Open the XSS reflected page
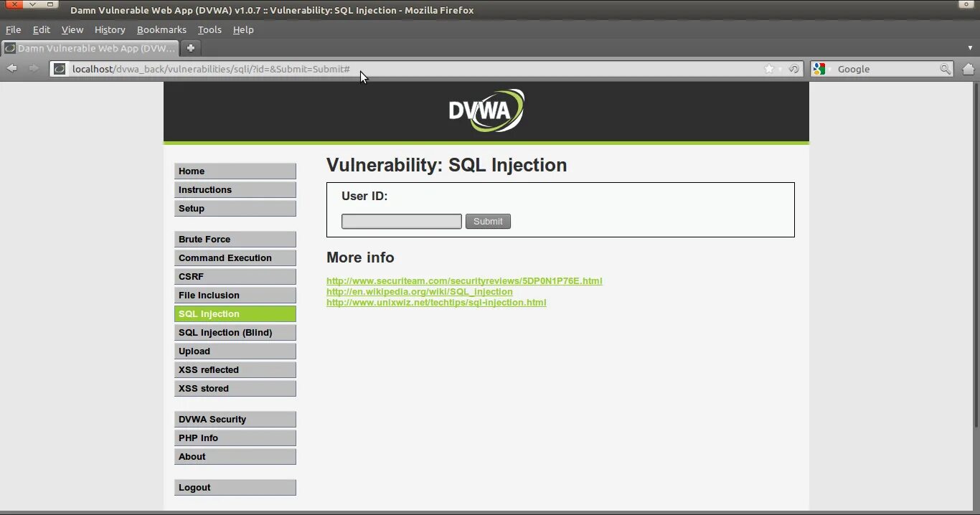The height and width of the screenshot is (515, 980). 235,369
